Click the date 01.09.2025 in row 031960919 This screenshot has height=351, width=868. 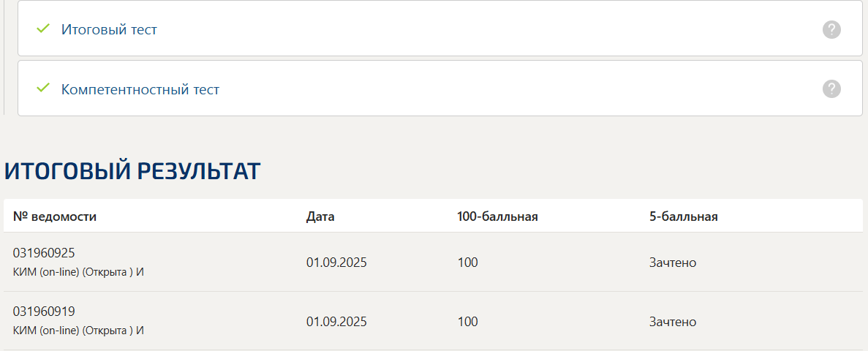(336, 322)
